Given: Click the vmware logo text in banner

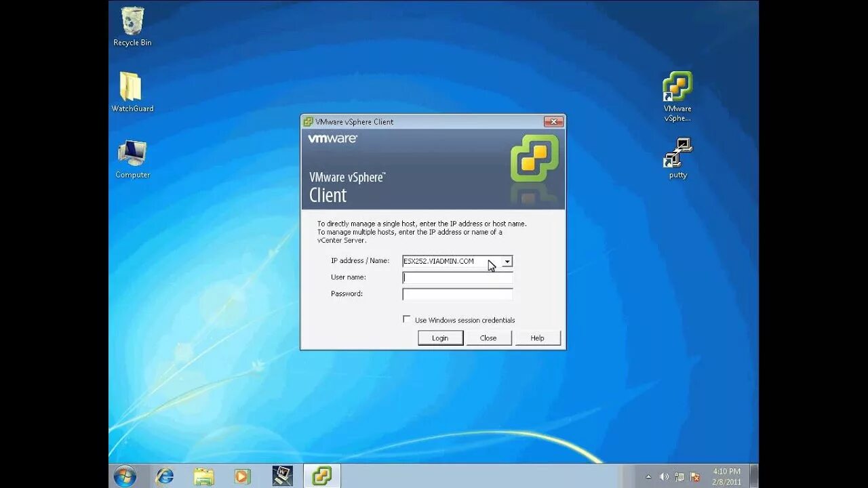Looking at the screenshot, I should click(332, 138).
